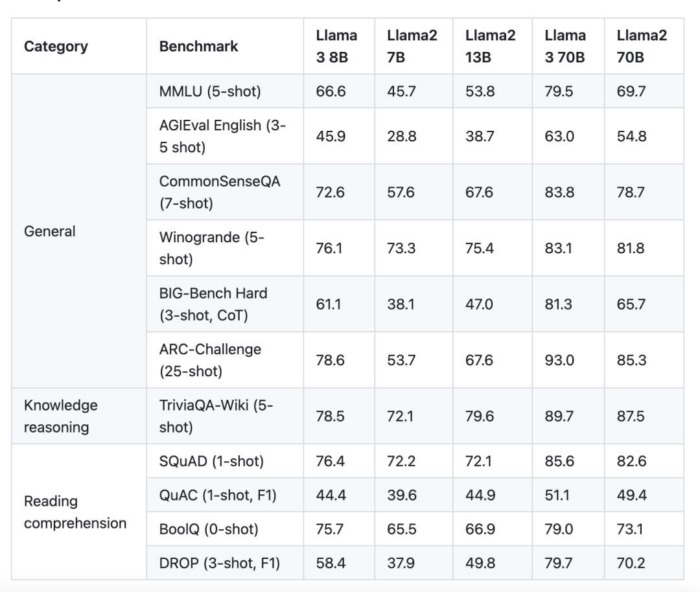The height and width of the screenshot is (592, 700).
Task: Click the Benchmark column header
Action: click(198, 47)
